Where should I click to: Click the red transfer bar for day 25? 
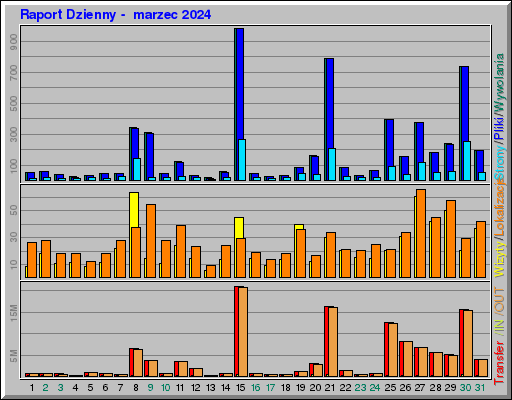click(386, 349)
